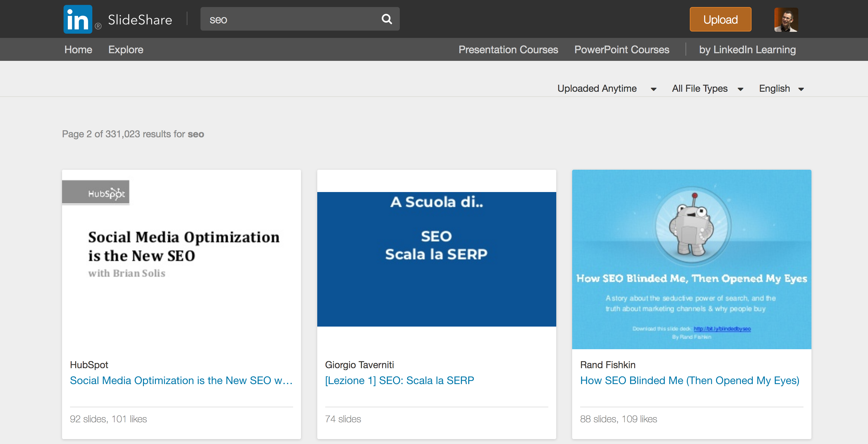Click Rand Fishkin author name

[x=608, y=364]
